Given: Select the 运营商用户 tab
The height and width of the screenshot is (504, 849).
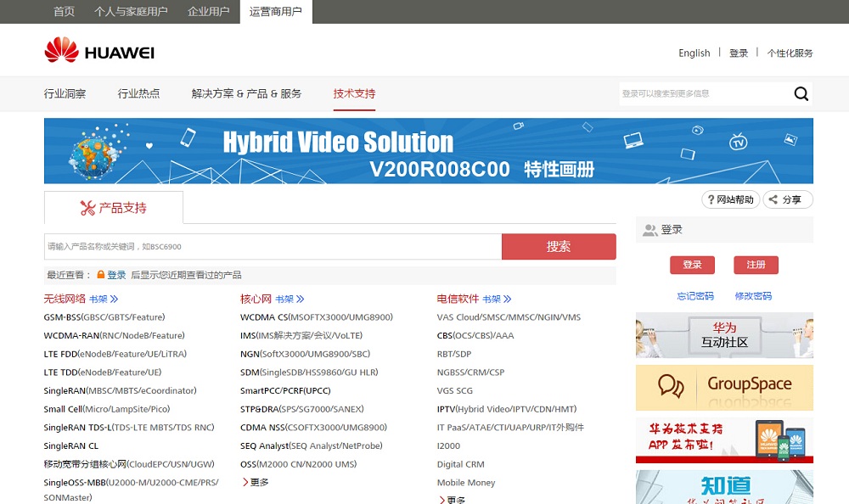Looking at the screenshot, I should 276,11.
